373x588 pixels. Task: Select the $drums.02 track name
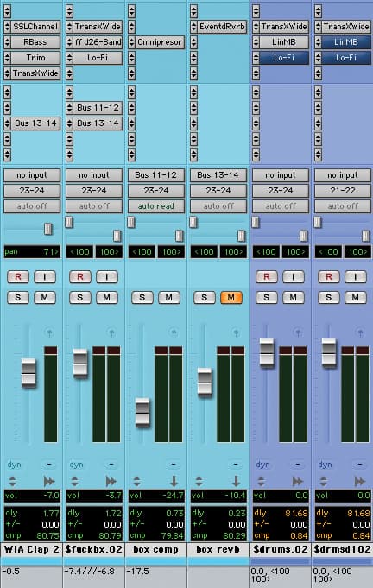point(281,550)
